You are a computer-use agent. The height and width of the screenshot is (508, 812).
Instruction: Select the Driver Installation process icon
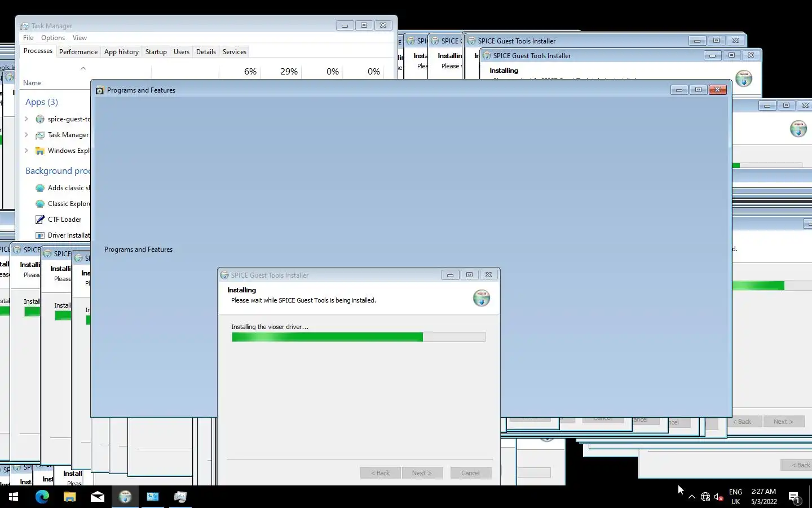(40, 235)
